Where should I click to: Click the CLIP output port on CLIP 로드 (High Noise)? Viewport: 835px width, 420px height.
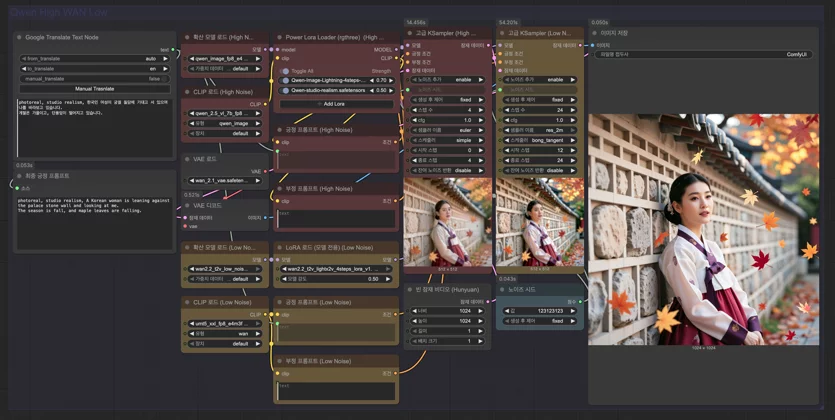tap(265, 104)
